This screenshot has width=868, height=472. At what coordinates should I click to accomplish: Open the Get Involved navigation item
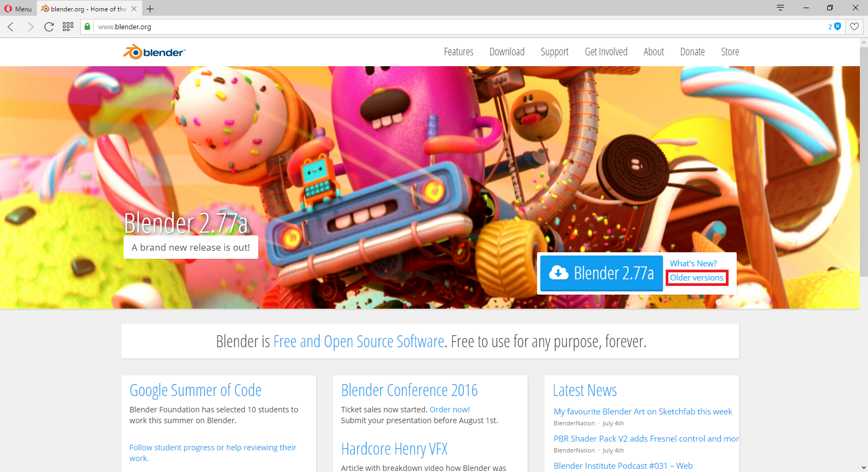[606, 52]
